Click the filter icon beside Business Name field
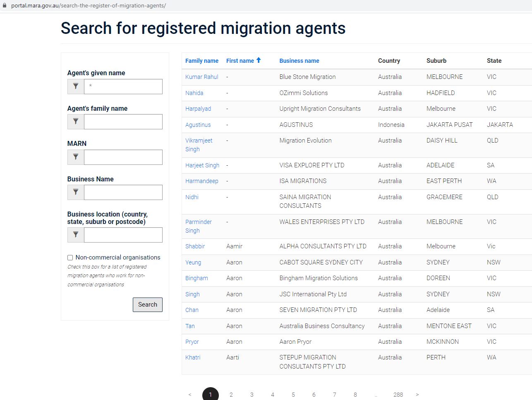532x400 pixels. click(x=76, y=192)
